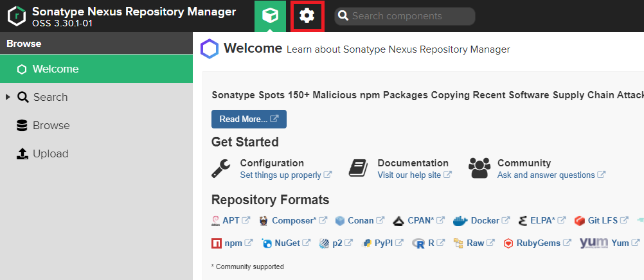Click the p2 striped sphere icon
Screen dimensions: 644x280
[324, 243]
